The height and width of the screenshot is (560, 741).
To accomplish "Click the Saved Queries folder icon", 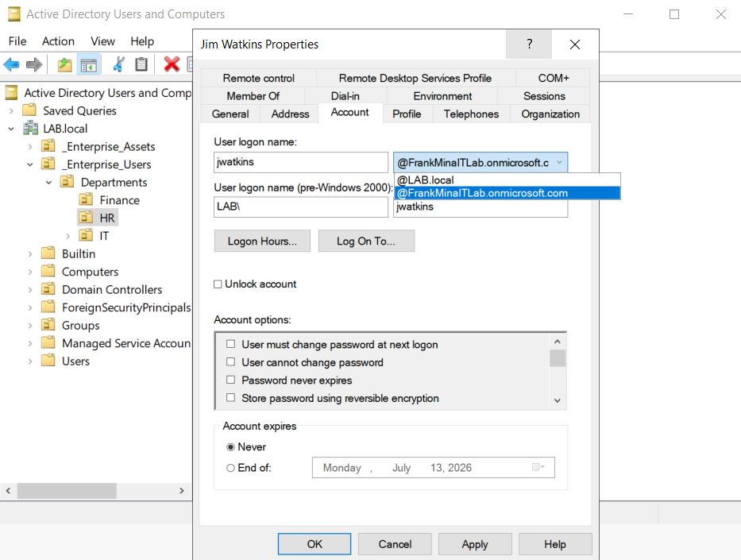I will tap(29, 110).
